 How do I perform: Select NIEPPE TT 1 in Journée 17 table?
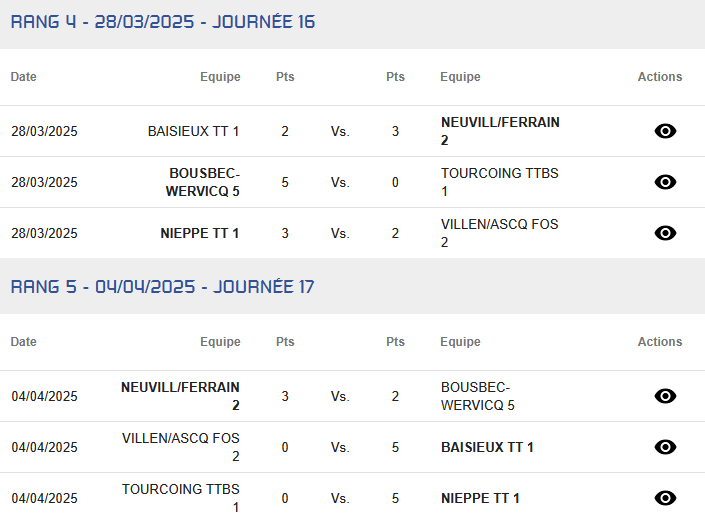point(480,498)
